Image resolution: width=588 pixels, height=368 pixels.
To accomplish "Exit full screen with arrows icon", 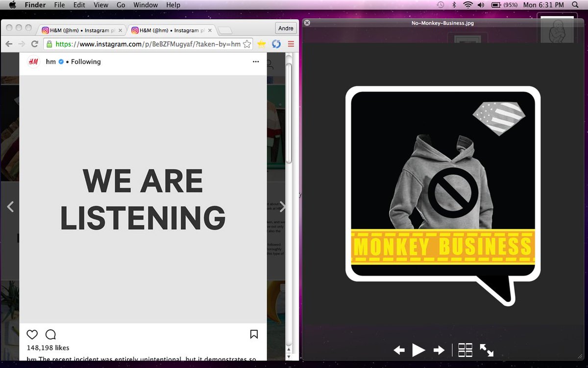I will coord(487,350).
